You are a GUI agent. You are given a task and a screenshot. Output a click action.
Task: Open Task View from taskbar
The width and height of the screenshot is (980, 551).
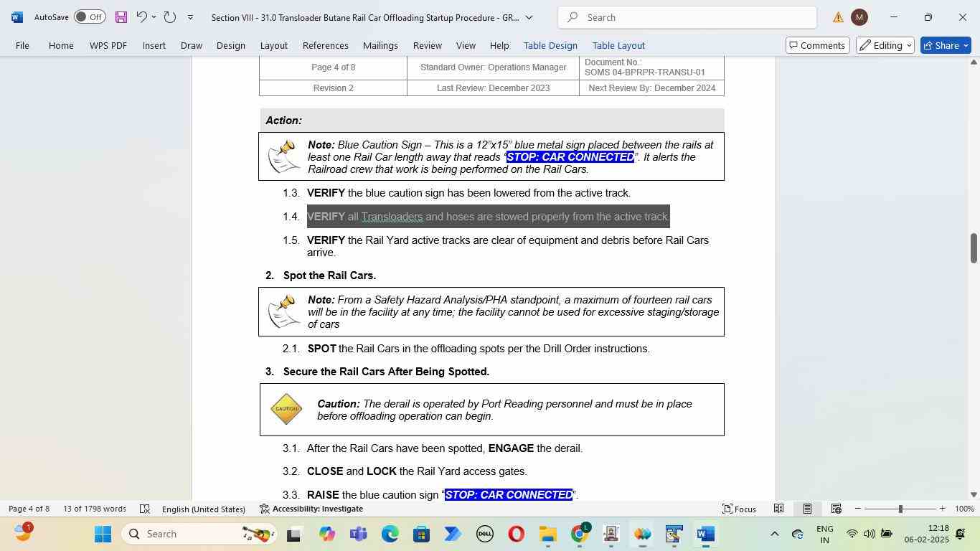point(293,534)
